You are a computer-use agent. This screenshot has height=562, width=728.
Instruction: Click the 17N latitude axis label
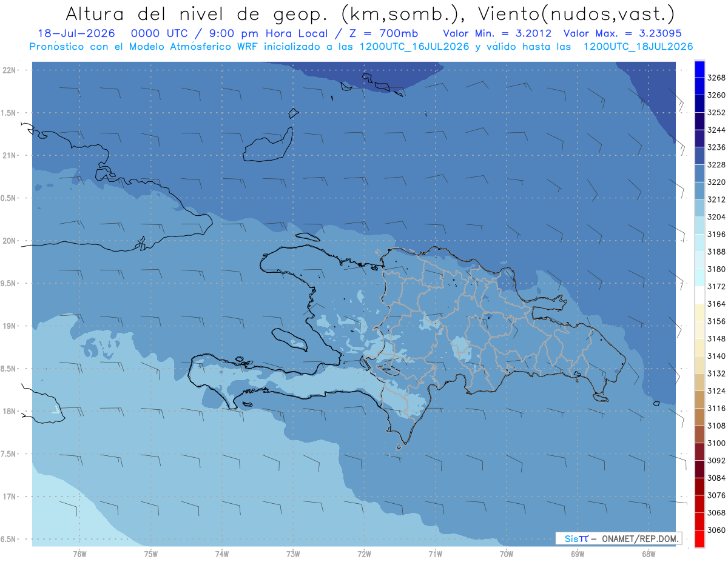point(9,497)
